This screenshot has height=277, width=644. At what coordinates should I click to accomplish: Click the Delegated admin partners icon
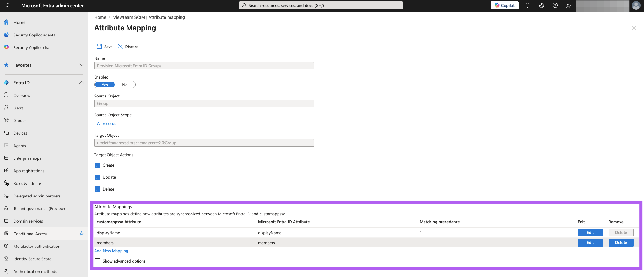click(x=6, y=196)
